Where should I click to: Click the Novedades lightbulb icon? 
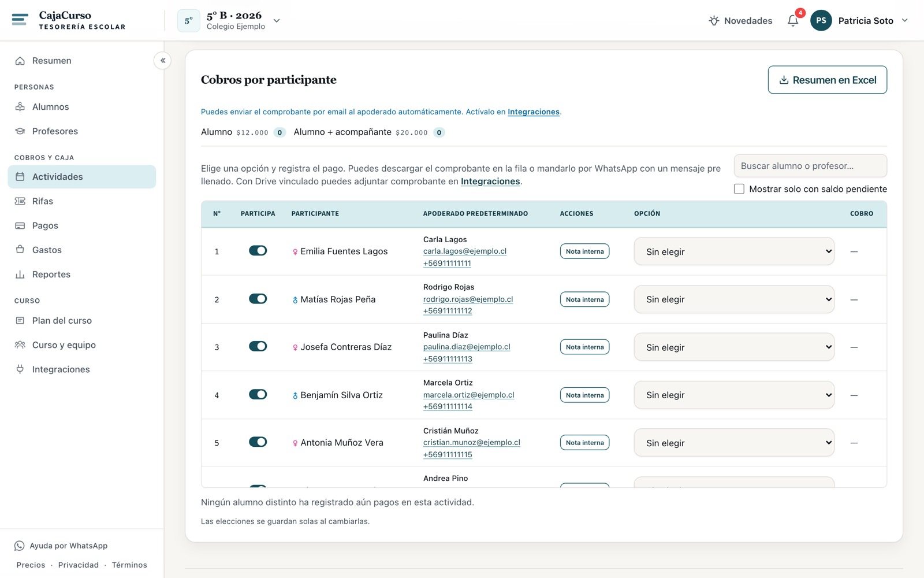click(x=714, y=21)
